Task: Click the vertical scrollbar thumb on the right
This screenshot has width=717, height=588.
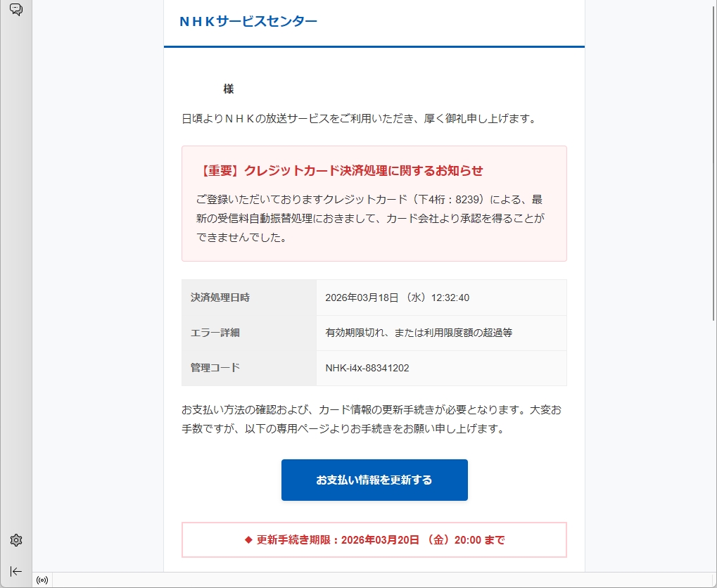Action: 714,160
